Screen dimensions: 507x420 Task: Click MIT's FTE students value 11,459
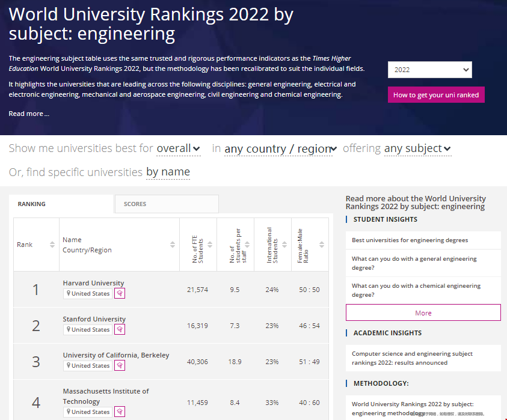[197, 403]
